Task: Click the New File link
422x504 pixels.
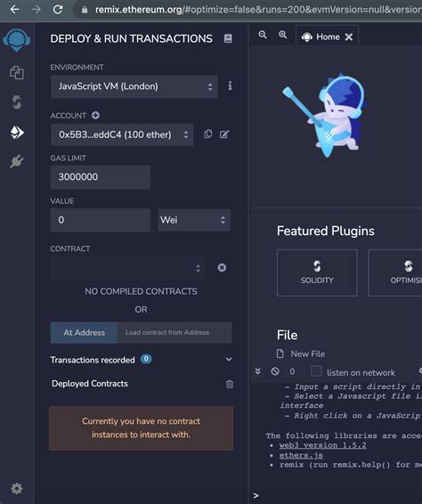Action: (x=307, y=354)
